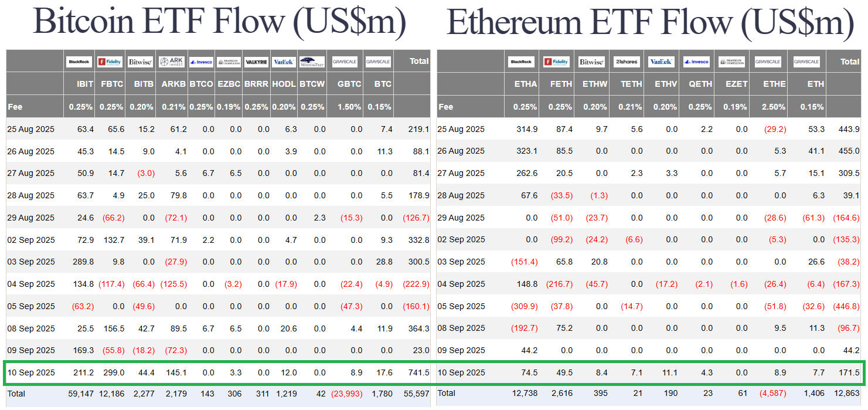Click BlackRock logo in the Bitcoin table
This screenshot has height=410, width=868.
[x=79, y=62]
